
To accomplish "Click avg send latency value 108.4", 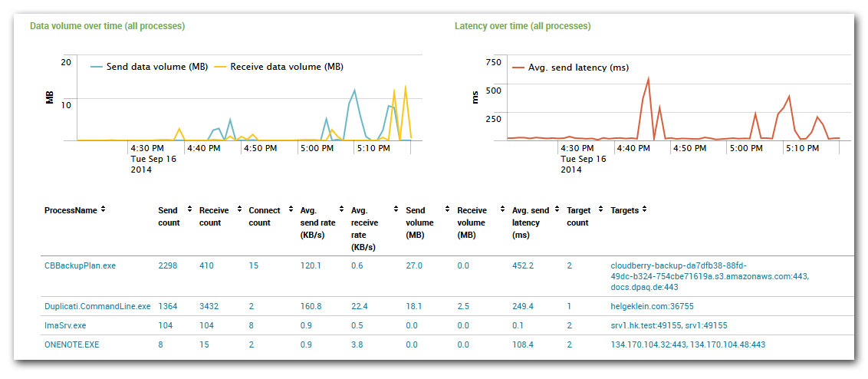I will (523, 344).
